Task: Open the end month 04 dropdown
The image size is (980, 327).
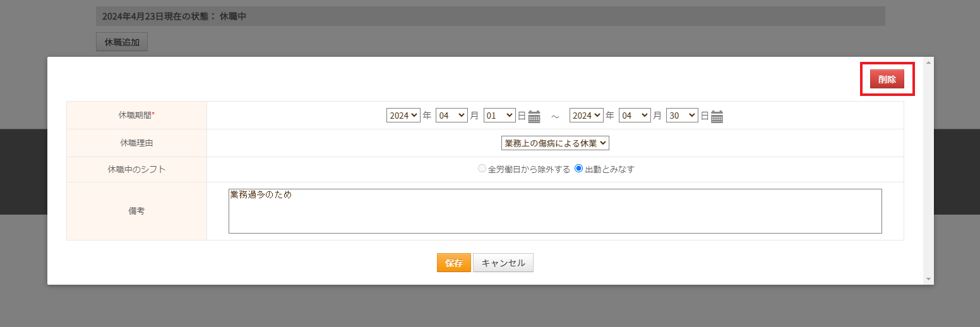Action: pos(635,116)
